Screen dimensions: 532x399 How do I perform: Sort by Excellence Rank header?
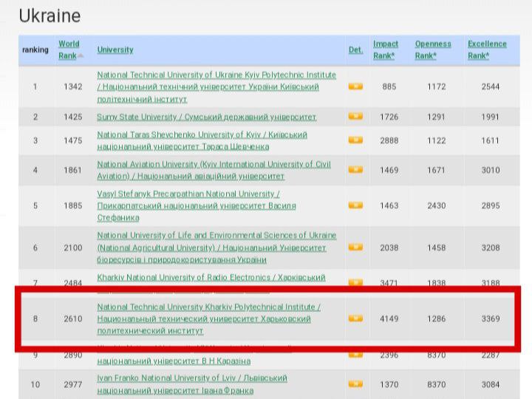(x=487, y=50)
